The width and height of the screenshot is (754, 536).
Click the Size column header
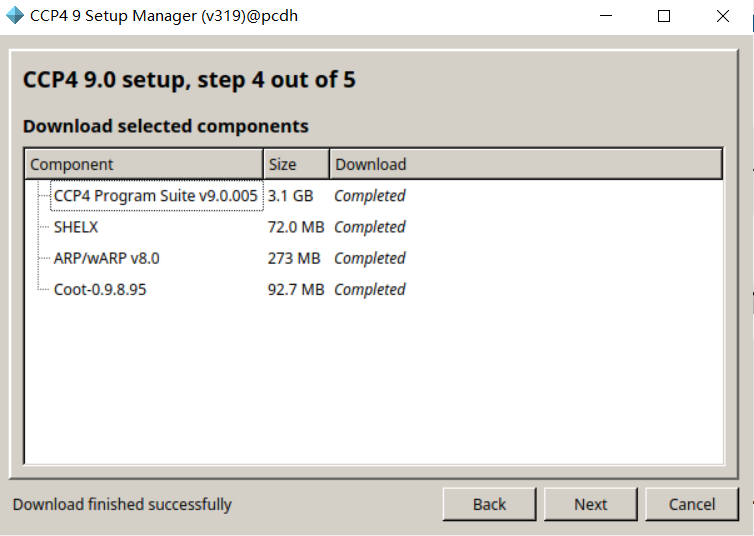tap(296, 164)
